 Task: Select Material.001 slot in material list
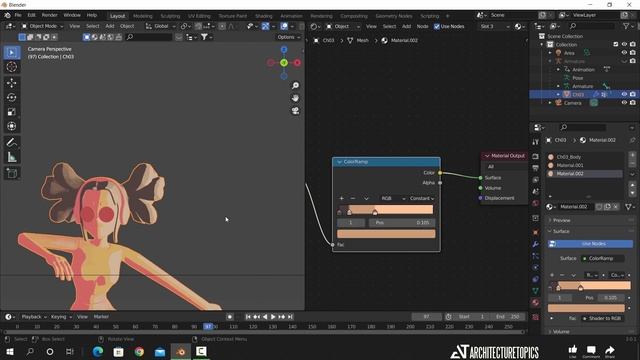click(584, 165)
